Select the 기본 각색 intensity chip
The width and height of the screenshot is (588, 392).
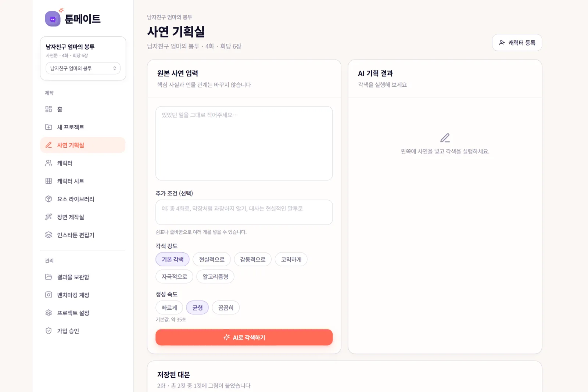pyautogui.click(x=172, y=259)
